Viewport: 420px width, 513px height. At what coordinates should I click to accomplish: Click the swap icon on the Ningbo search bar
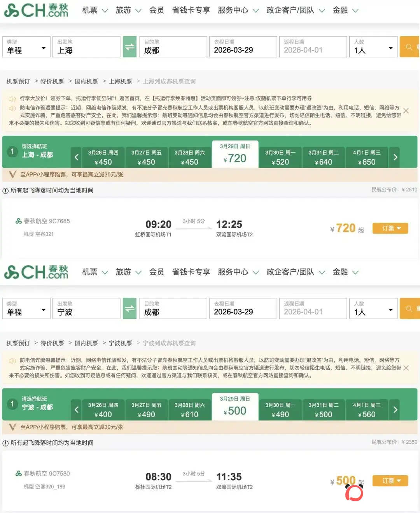[129, 308]
